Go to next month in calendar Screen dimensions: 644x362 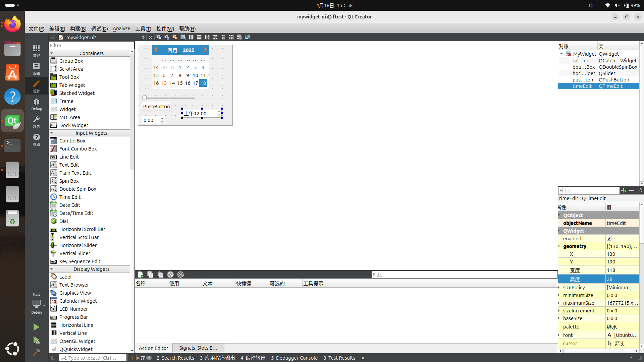click(205, 50)
